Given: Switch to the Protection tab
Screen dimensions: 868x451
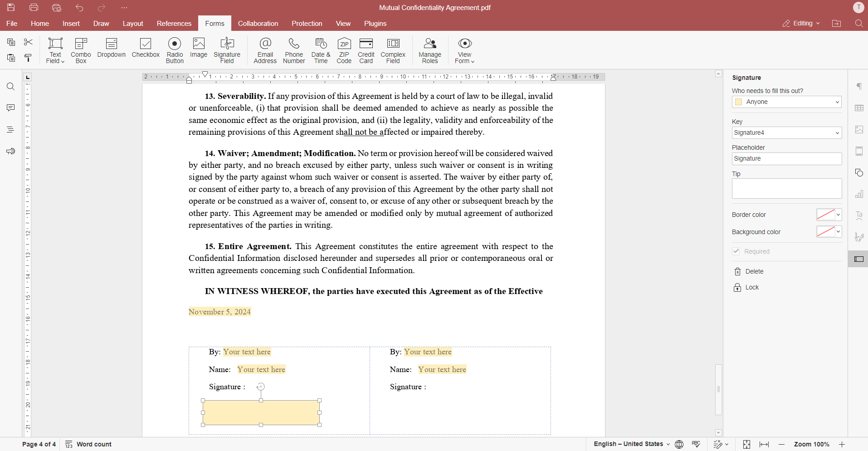Looking at the screenshot, I should click(x=307, y=23).
